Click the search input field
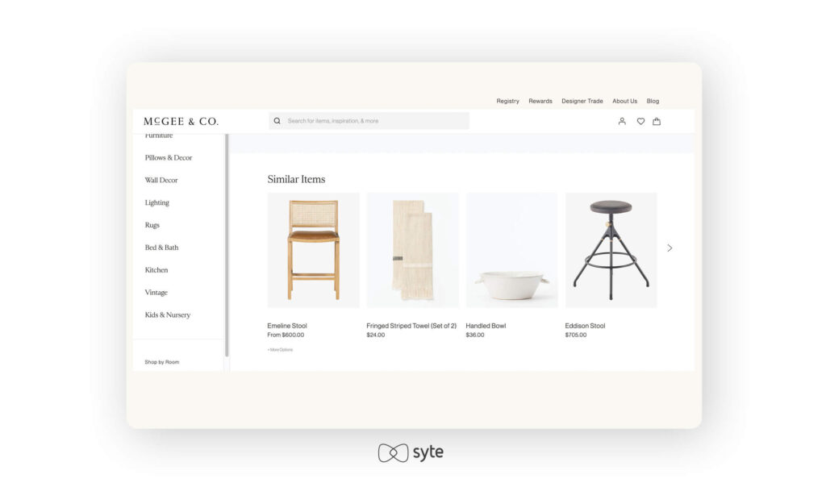 [x=369, y=121]
